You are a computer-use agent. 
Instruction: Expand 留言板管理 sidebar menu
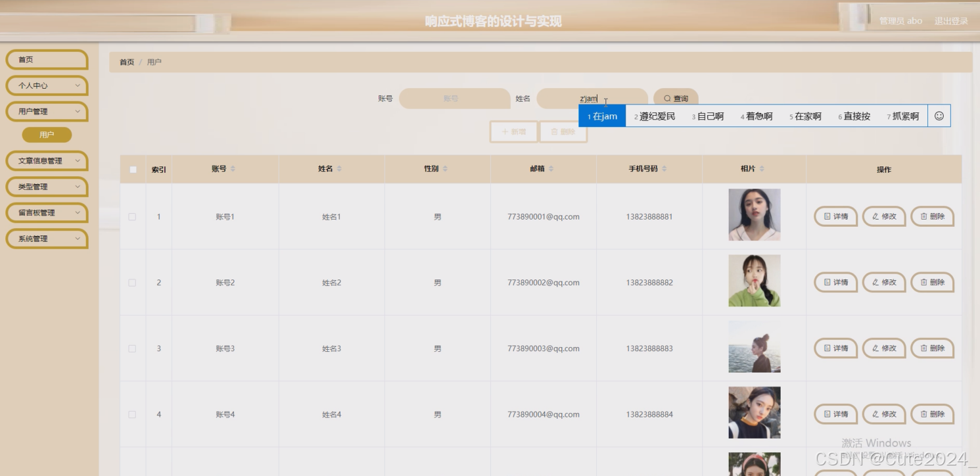point(47,212)
